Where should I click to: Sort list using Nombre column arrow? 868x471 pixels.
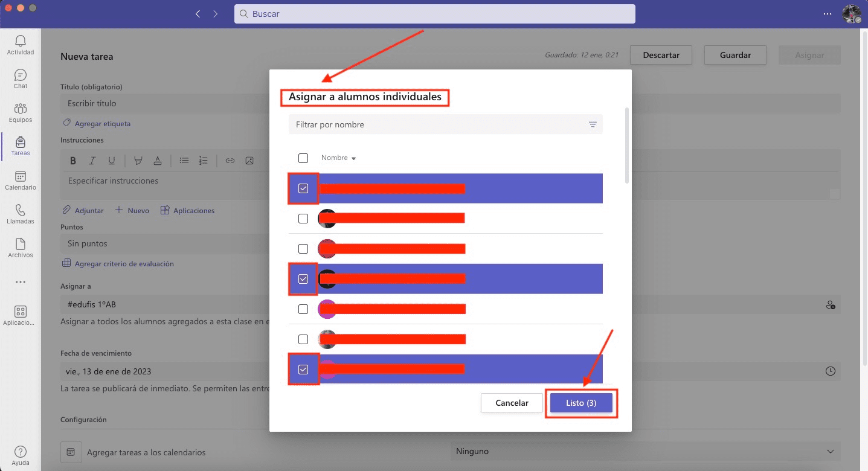click(x=353, y=159)
